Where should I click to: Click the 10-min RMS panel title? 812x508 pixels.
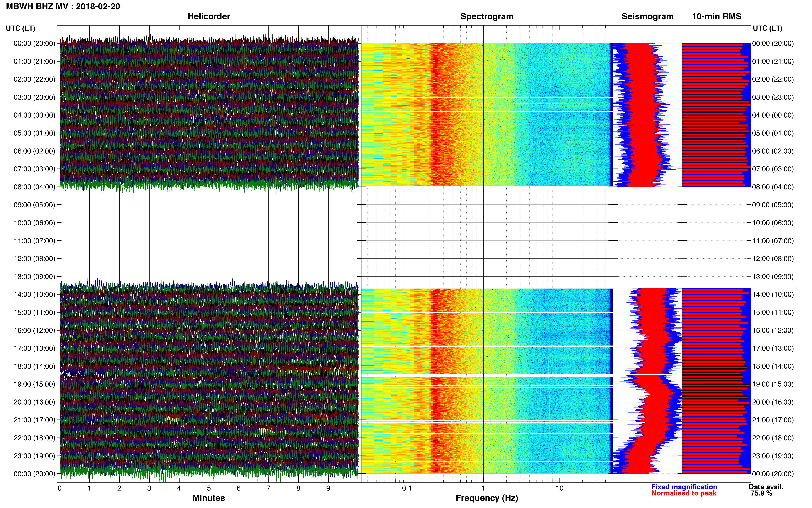717,16
